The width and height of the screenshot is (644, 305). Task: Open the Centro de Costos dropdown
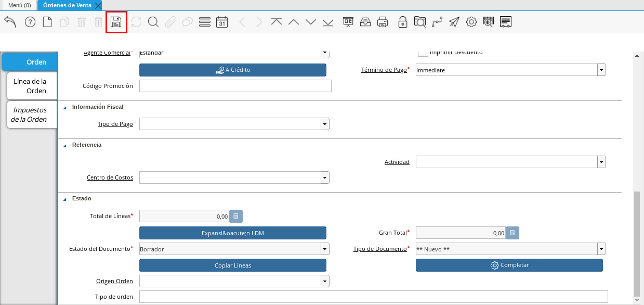click(325, 178)
